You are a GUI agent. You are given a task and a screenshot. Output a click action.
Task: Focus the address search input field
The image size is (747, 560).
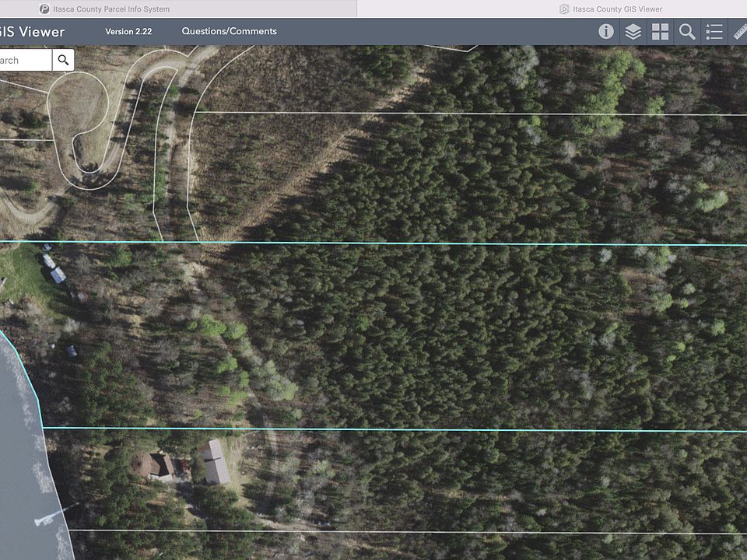coord(23,60)
